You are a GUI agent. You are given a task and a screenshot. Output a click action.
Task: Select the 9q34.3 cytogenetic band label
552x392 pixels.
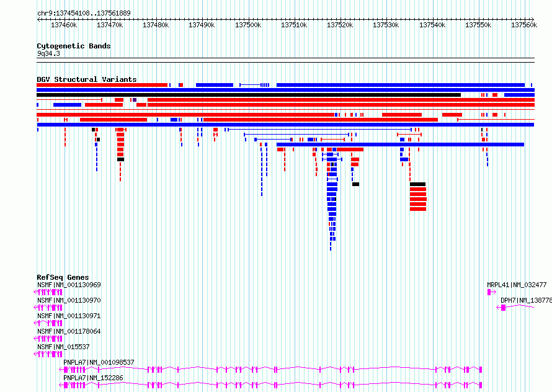[48, 53]
